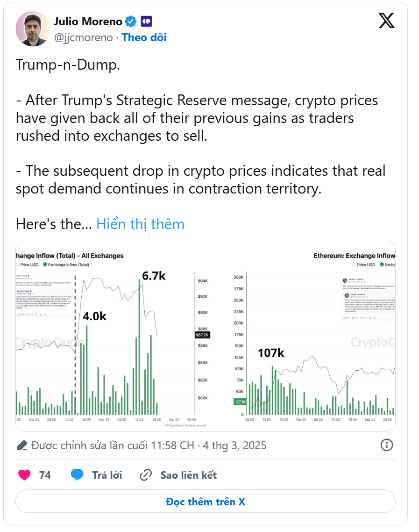Click the copy link chain icon
This screenshot has width=419, height=532.
[146, 475]
